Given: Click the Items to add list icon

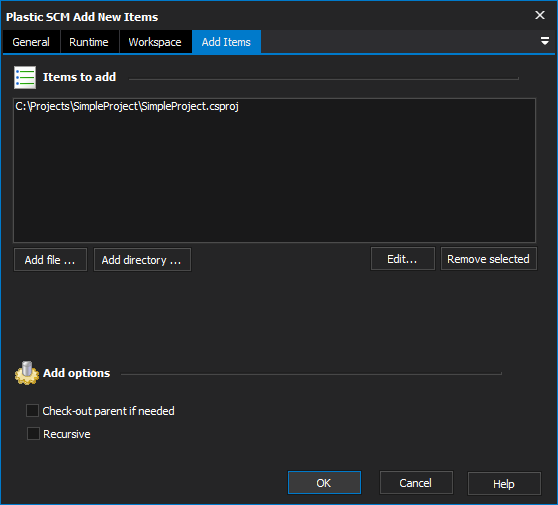Looking at the screenshot, I should (25, 77).
